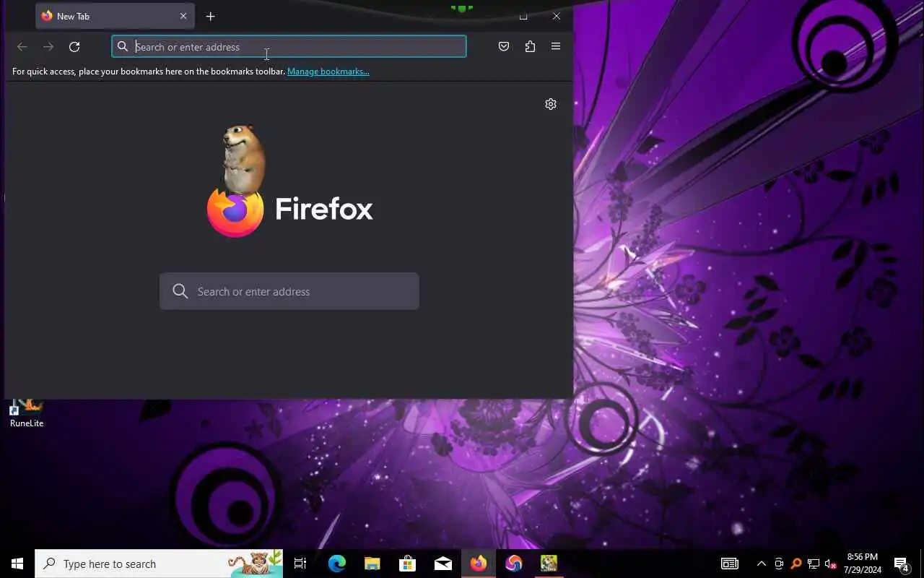The width and height of the screenshot is (924, 578).
Task: Click the orange magnifier tray icon
Action: [x=796, y=564]
